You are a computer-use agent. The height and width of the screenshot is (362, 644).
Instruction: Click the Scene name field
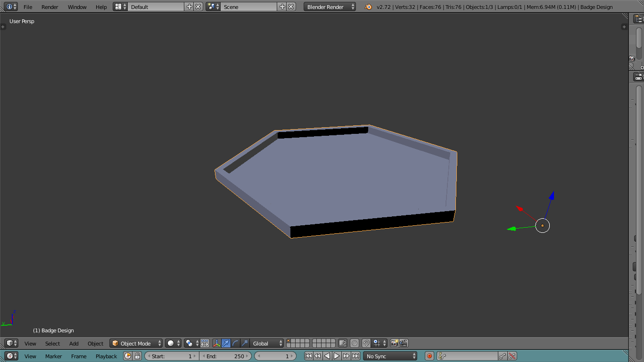(x=248, y=7)
